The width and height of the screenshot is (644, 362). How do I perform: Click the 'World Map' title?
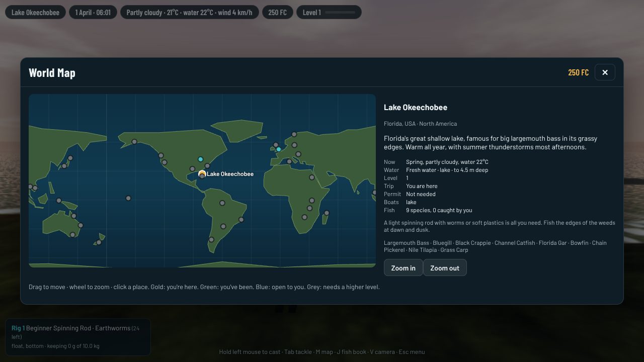52,73
